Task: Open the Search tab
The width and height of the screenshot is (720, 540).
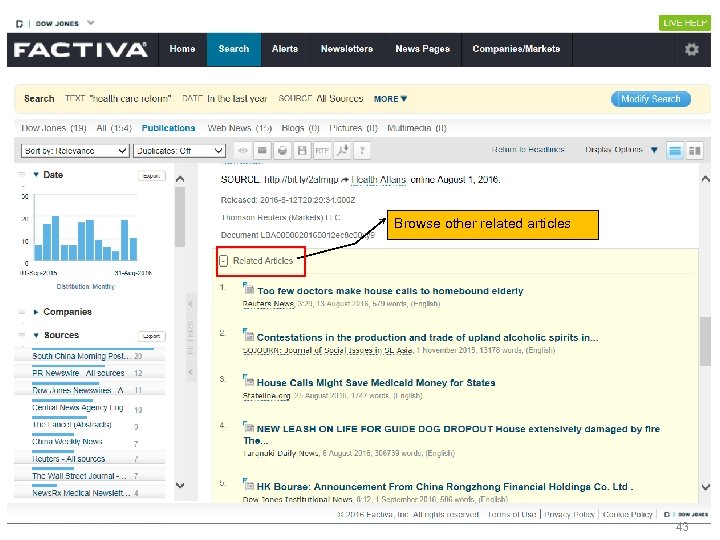Action: pyautogui.click(x=234, y=49)
